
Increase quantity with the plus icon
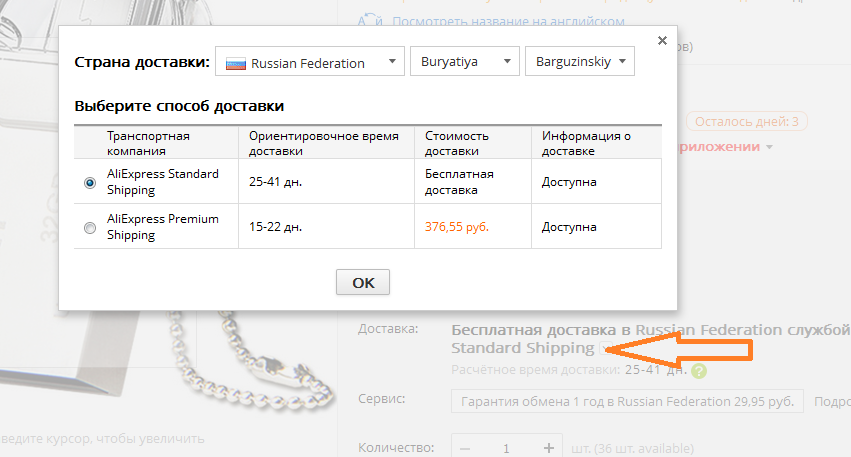pos(549,448)
